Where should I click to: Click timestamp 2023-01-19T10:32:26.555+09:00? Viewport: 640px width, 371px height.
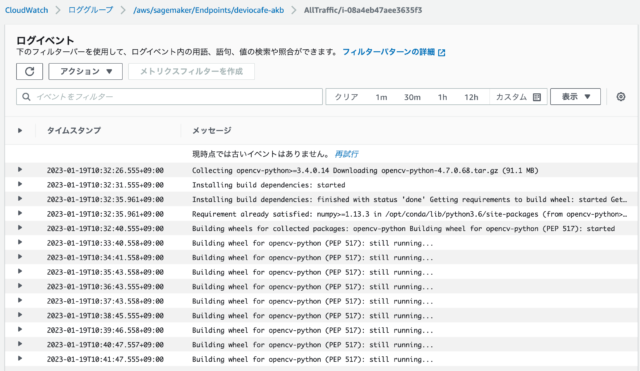pyautogui.click(x=105, y=170)
